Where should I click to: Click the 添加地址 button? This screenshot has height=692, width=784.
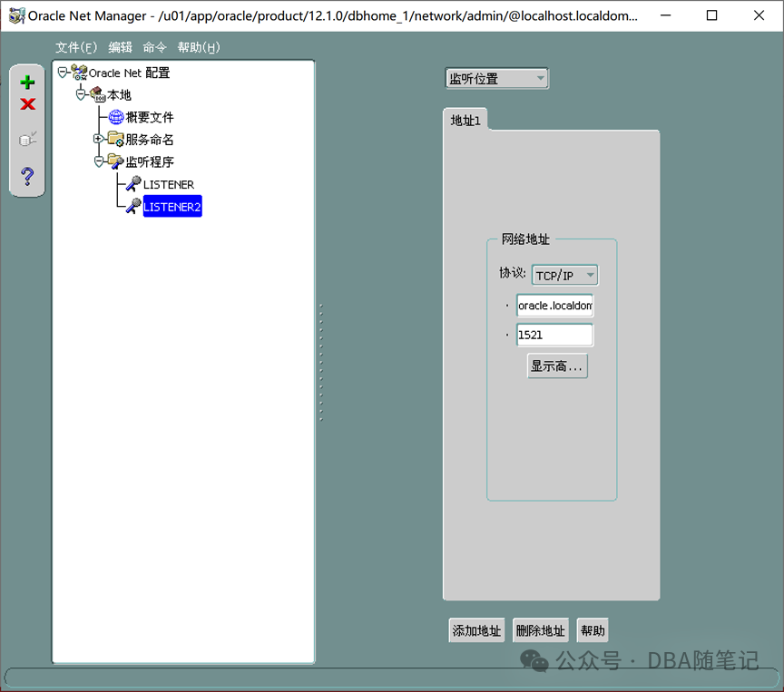(x=476, y=630)
